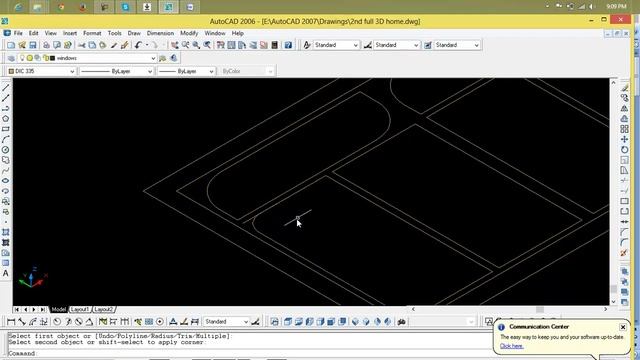Select the Polygon tool in Draw toolbar

pyautogui.click(x=6, y=119)
